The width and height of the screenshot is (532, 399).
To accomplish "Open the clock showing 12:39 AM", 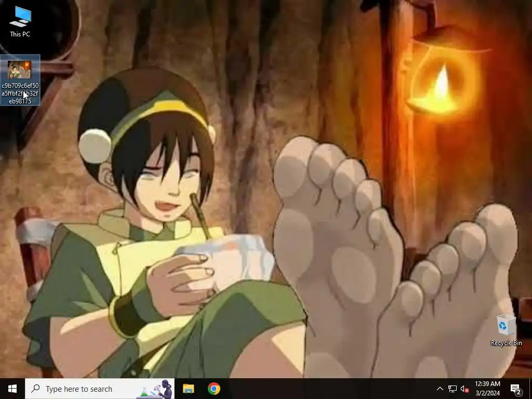I will point(487,389).
